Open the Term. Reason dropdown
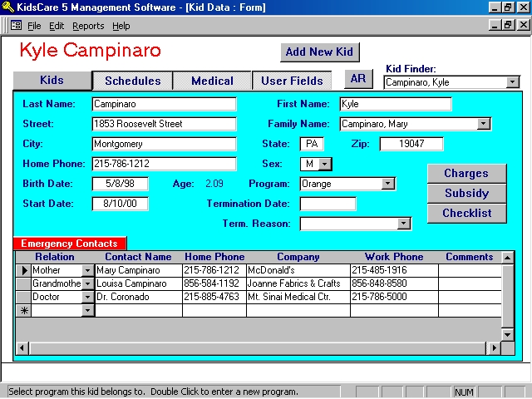The image size is (532, 399). coord(404,224)
